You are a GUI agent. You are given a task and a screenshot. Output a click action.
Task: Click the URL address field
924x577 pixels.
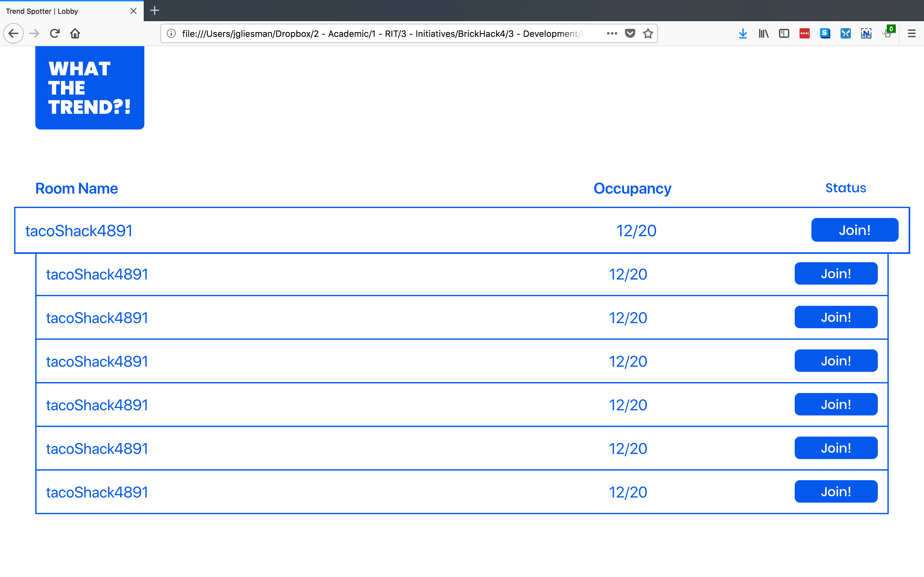(382, 34)
